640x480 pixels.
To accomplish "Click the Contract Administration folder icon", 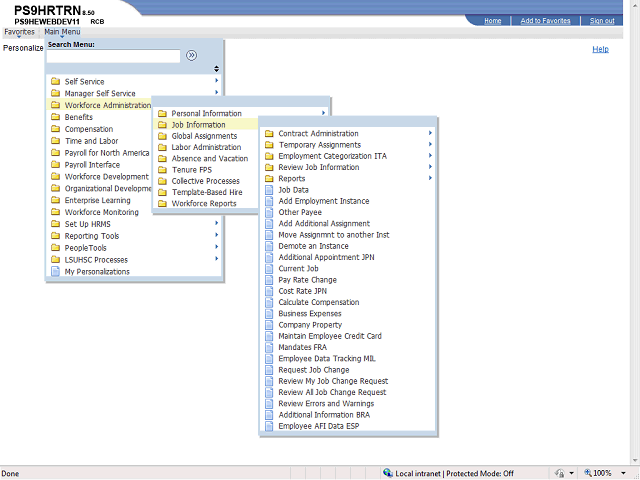I will [x=269, y=133].
